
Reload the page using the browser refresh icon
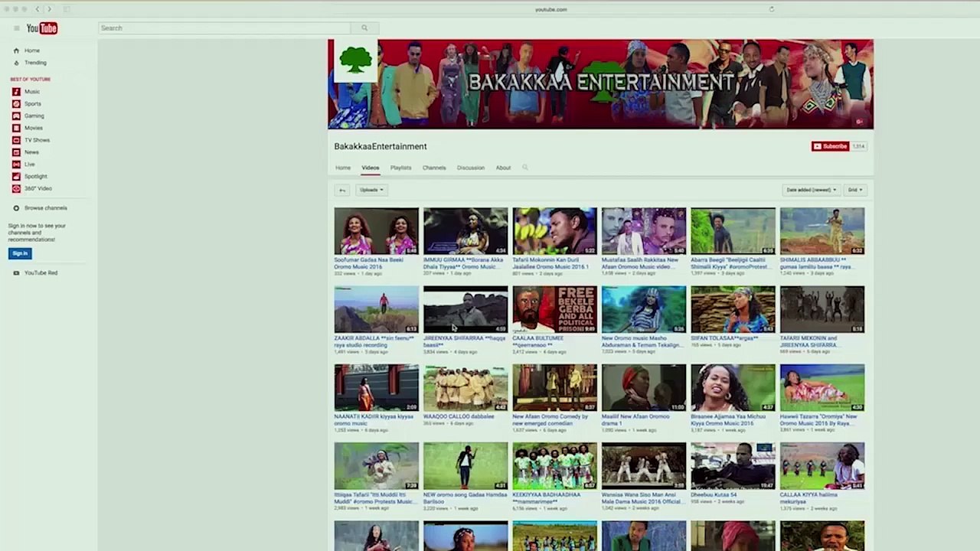pyautogui.click(x=771, y=9)
